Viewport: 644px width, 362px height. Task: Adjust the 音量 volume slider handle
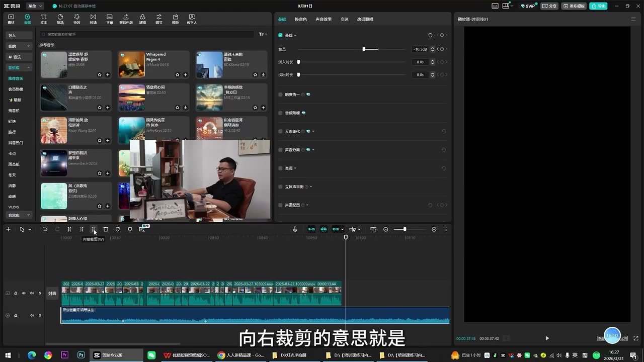click(x=364, y=49)
